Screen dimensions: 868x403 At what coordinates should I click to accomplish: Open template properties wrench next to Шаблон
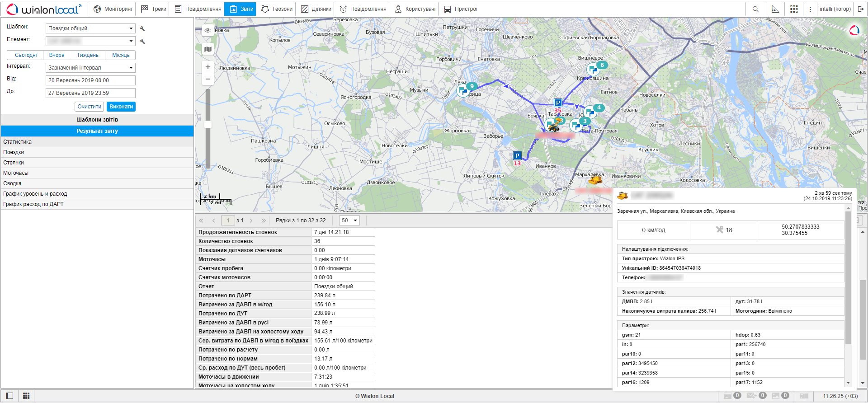(x=142, y=28)
